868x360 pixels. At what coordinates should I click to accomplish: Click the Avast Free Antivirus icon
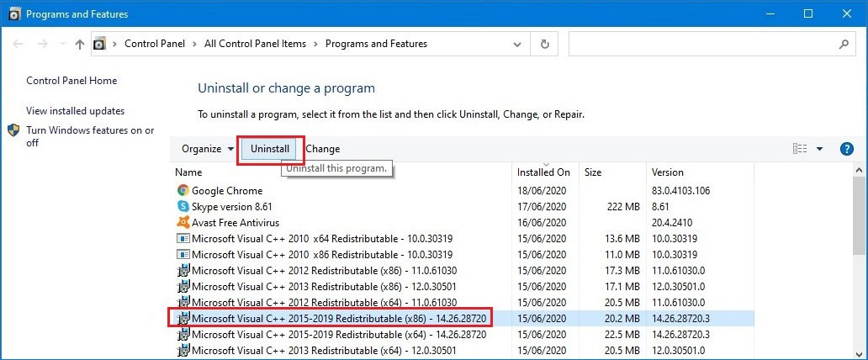pyautogui.click(x=183, y=223)
